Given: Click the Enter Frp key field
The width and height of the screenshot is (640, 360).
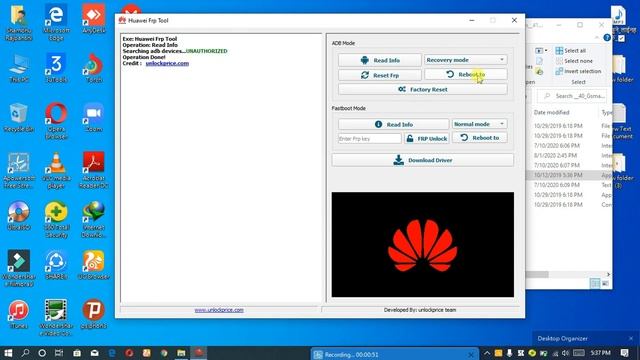Looking at the screenshot, I should (x=369, y=139).
